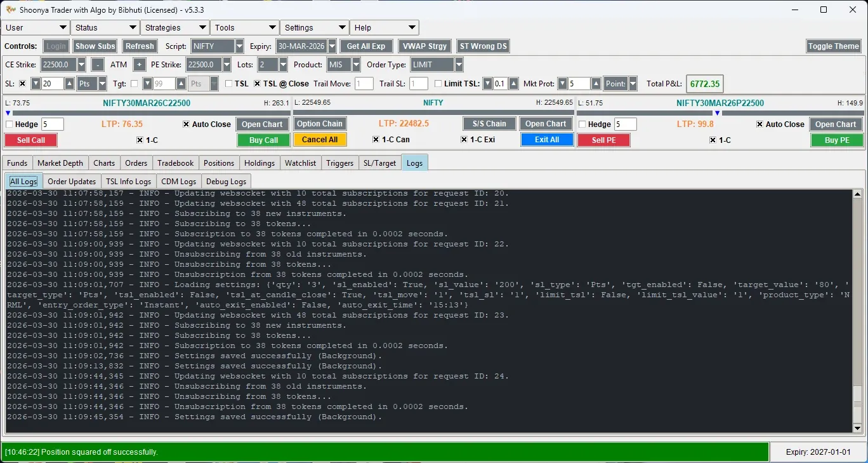Expand the CE Strike dropdown
The width and height of the screenshot is (868, 463).
(81, 65)
